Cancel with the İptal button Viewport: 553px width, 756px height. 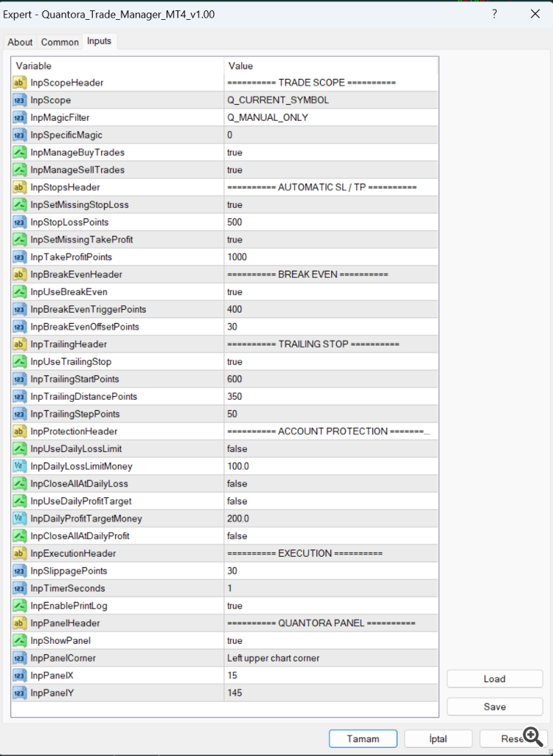[438, 738]
